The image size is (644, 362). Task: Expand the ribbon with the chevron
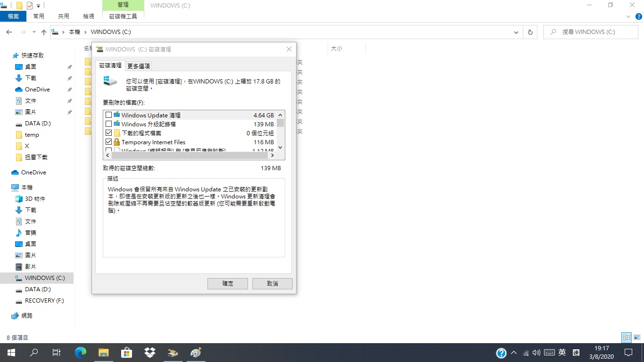(x=628, y=16)
